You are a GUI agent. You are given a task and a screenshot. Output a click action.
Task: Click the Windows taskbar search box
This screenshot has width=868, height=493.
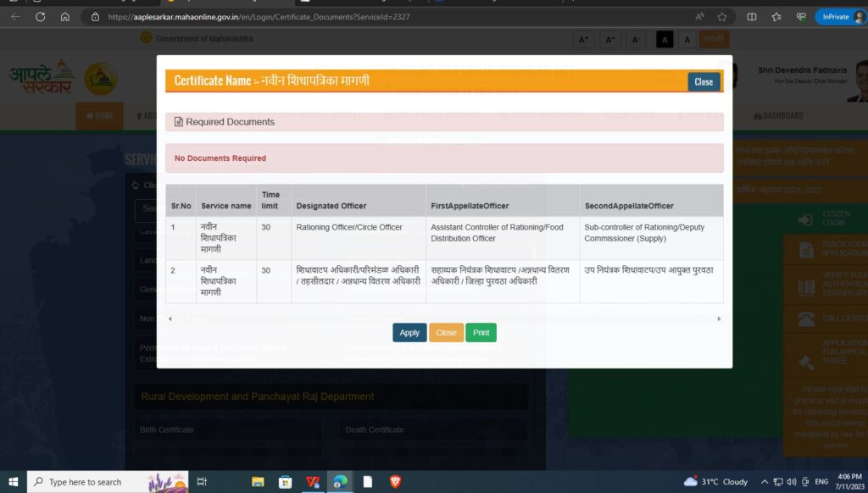point(93,481)
